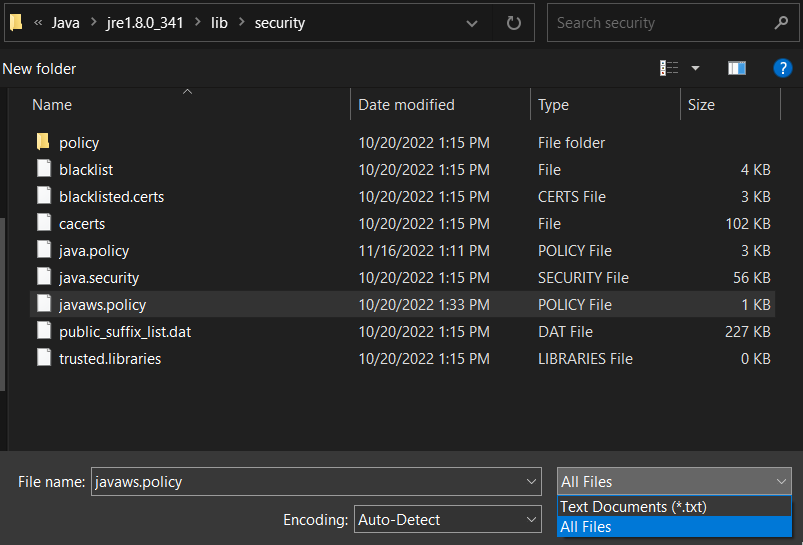
Task: Create a New folder
Action: coord(39,69)
